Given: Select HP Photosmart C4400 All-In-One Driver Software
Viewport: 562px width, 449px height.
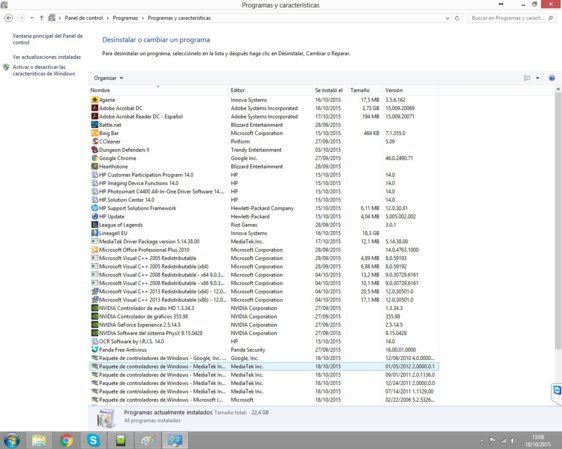Looking at the screenshot, I should (264, 191).
